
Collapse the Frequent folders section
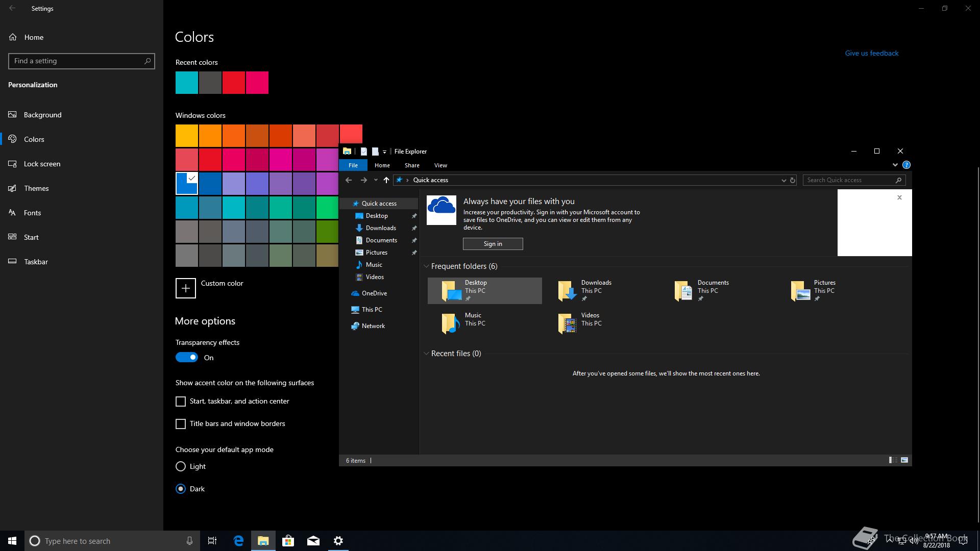(x=426, y=266)
